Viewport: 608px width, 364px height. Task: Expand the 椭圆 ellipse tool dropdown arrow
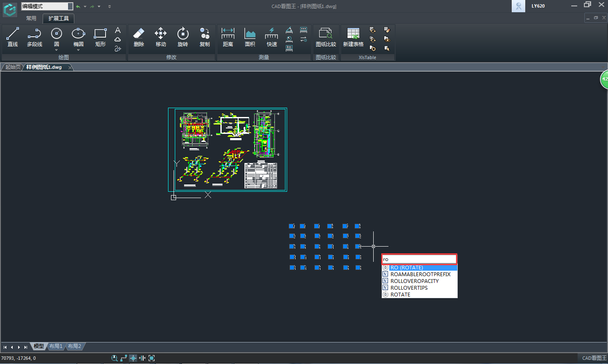[x=78, y=50]
